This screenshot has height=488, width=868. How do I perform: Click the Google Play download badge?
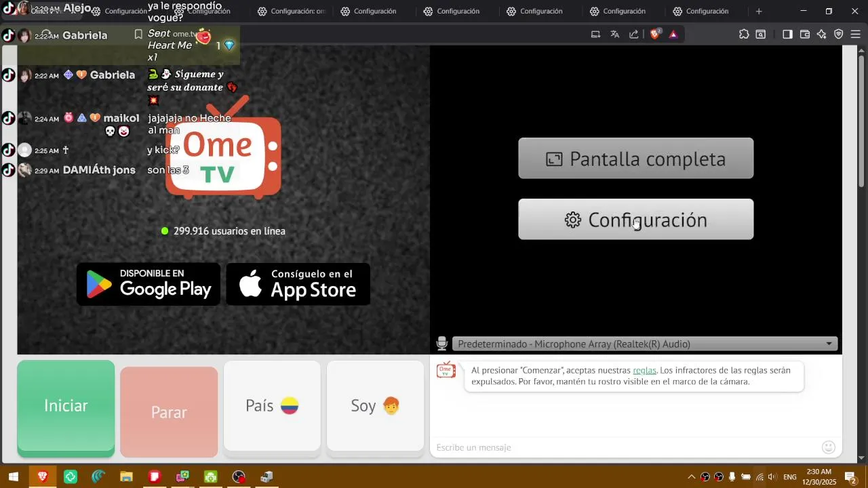click(149, 285)
